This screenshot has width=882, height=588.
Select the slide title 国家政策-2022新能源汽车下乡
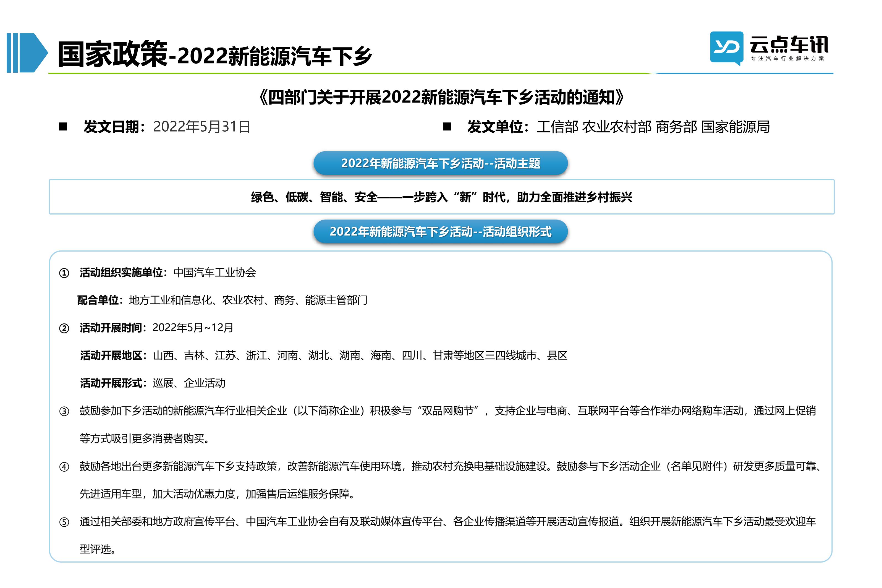[x=214, y=54]
